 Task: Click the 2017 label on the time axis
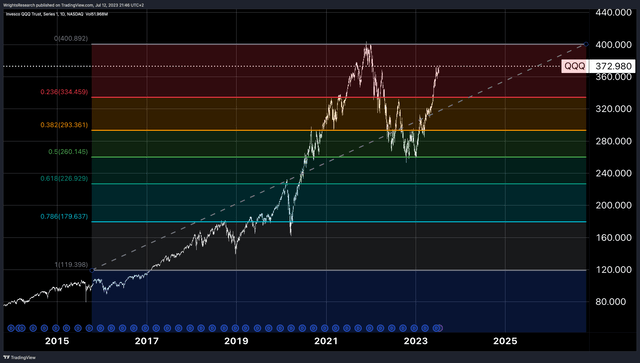click(147, 341)
